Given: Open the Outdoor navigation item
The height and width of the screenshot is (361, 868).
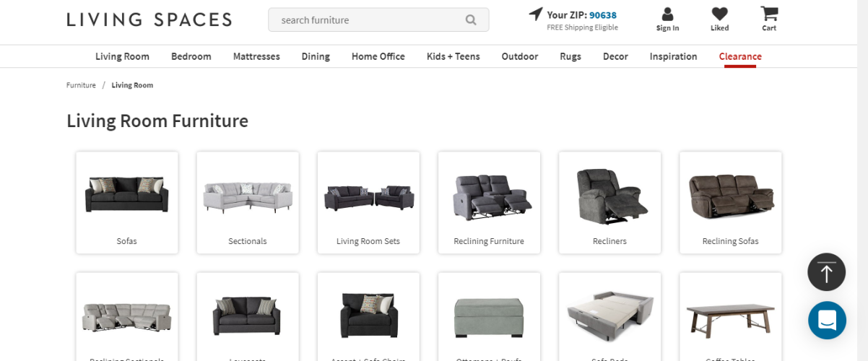Looking at the screenshot, I should 519,56.
